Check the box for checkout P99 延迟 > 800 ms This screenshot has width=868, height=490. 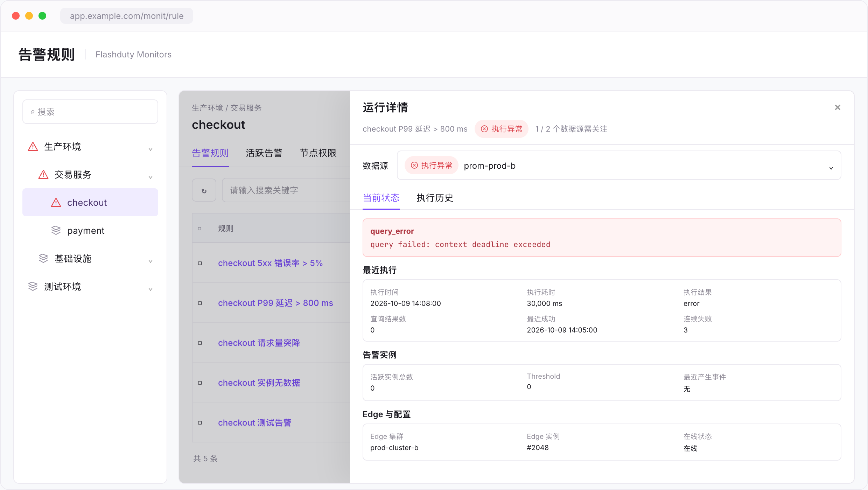coord(200,303)
